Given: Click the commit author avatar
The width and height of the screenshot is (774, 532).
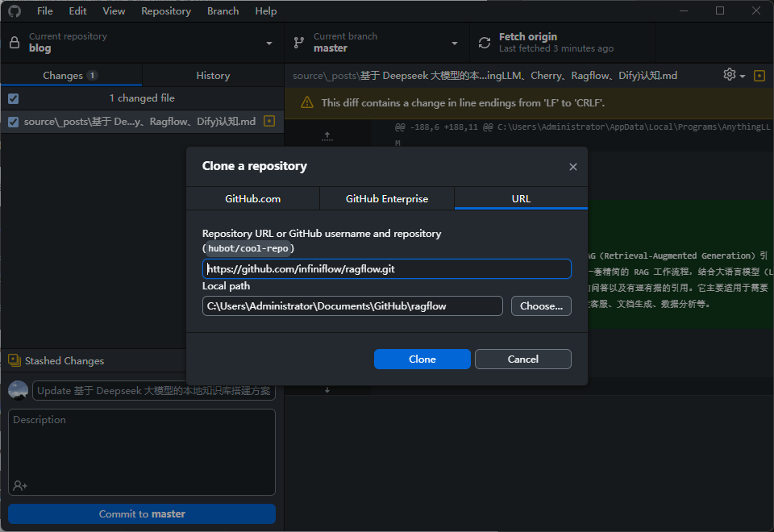Looking at the screenshot, I should (19, 390).
